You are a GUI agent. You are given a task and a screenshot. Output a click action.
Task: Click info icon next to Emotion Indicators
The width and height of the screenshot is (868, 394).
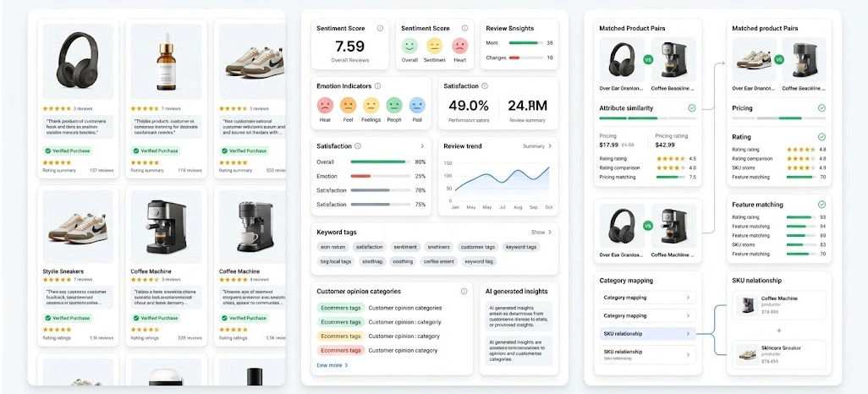[x=377, y=85]
